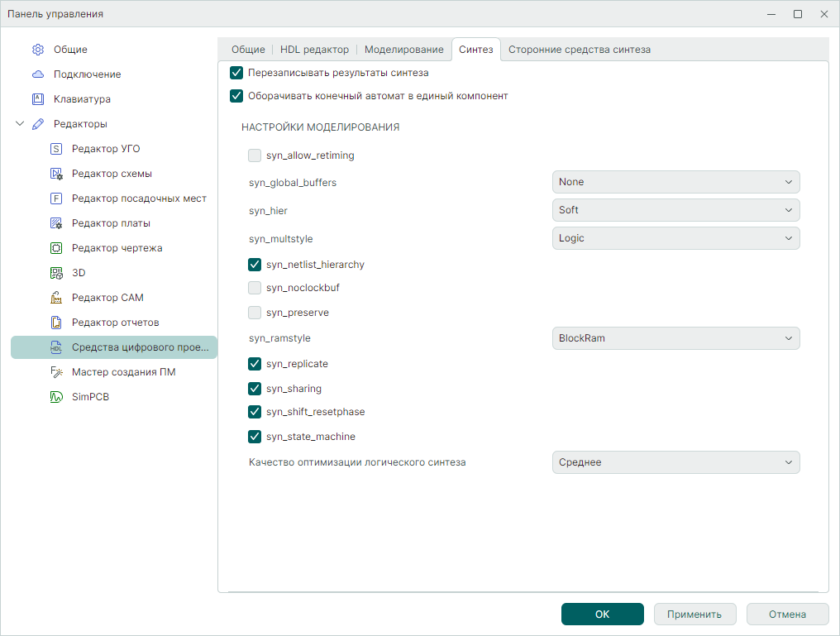This screenshot has width=840, height=636.
Task: Open the syn_global_buffers dropdown
Action: tap(675, 182)
